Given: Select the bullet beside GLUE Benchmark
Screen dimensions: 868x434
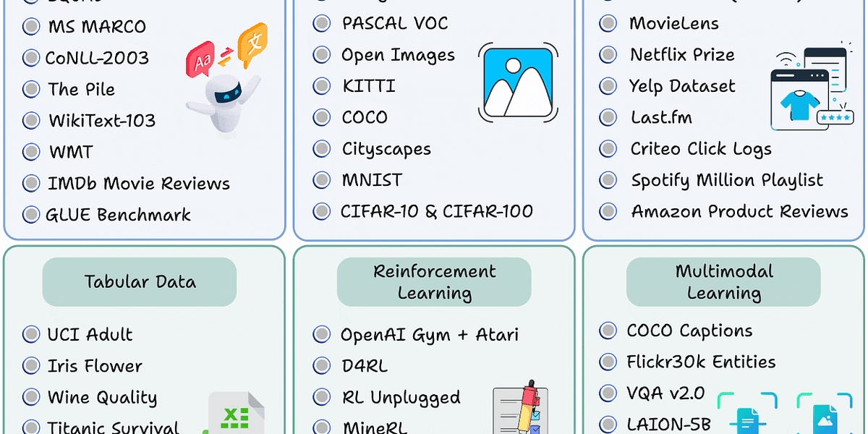Looking at the screenshot, I should tap(31, 215).
